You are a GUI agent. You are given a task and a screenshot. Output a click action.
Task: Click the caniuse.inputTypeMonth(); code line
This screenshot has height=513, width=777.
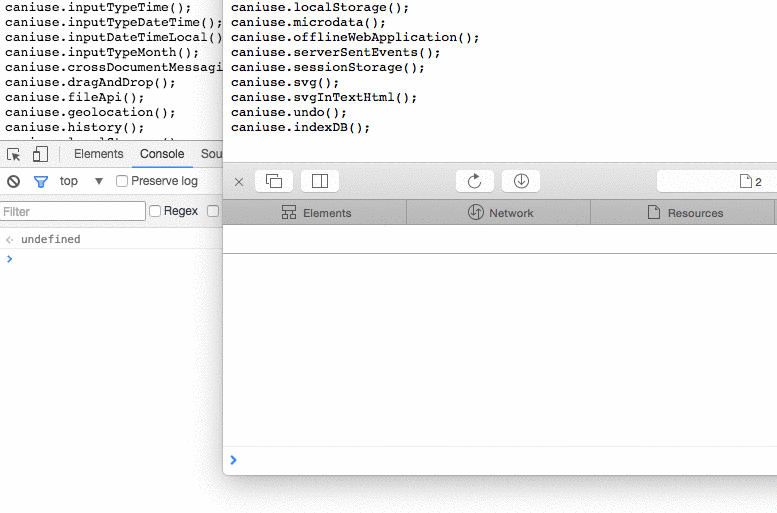tap(102, 53)
